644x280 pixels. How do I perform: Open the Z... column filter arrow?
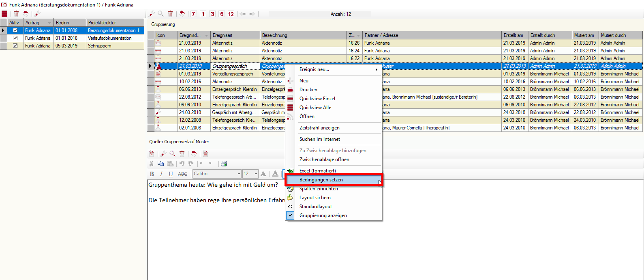point(359,35)
